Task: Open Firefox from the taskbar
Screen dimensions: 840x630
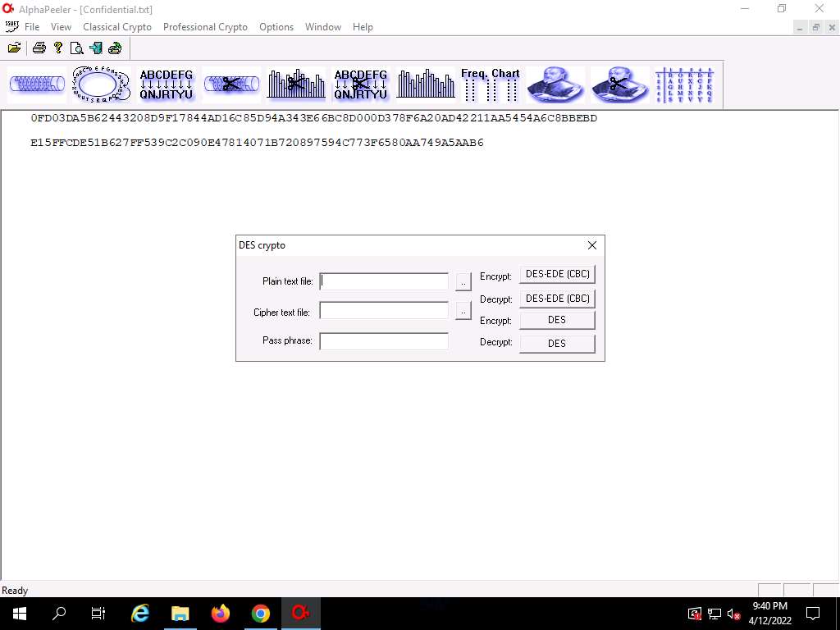Action: coord(221,614)
